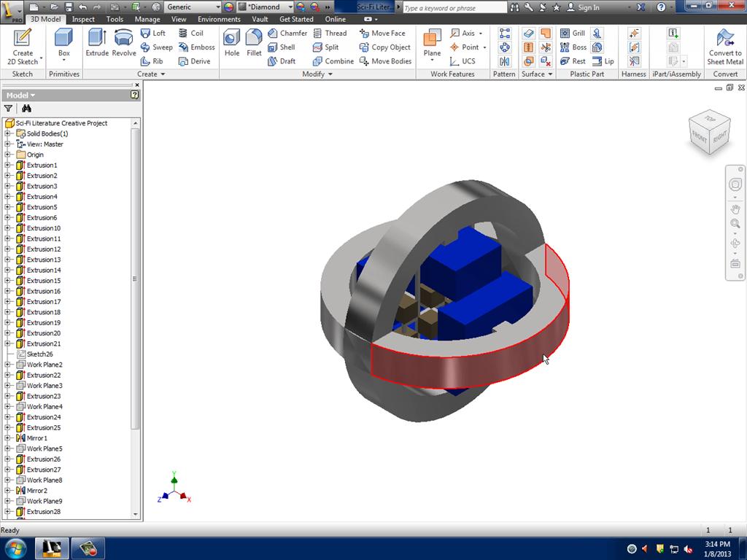Click the model browser vertical scrollbar

(x=135, y=279)
